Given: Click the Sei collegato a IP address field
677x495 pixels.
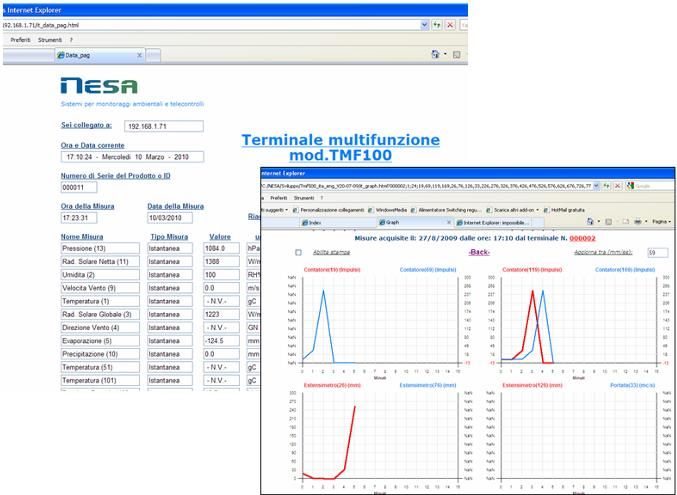Looking at the screenshot, I should pyautogui.click(x=164, y=126).
